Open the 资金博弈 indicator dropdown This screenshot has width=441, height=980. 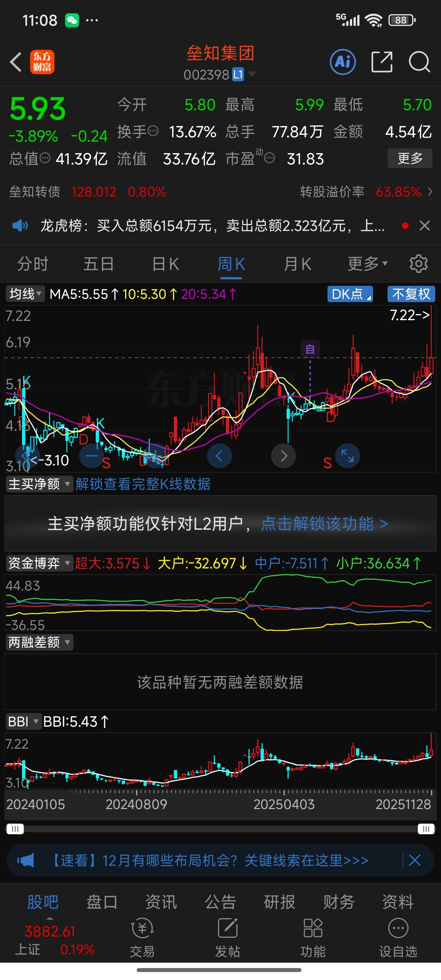[x=39, y=563]
